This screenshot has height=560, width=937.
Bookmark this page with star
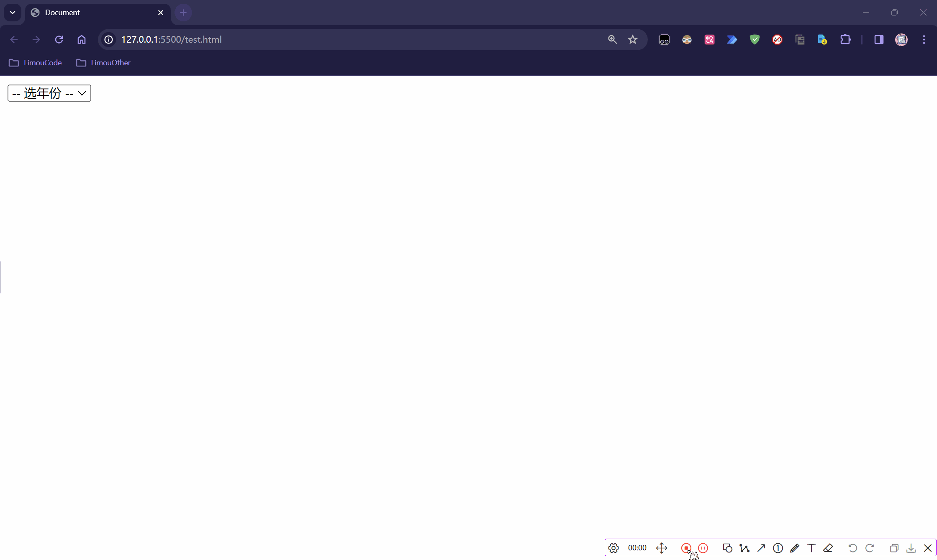(x=633, y=39)
